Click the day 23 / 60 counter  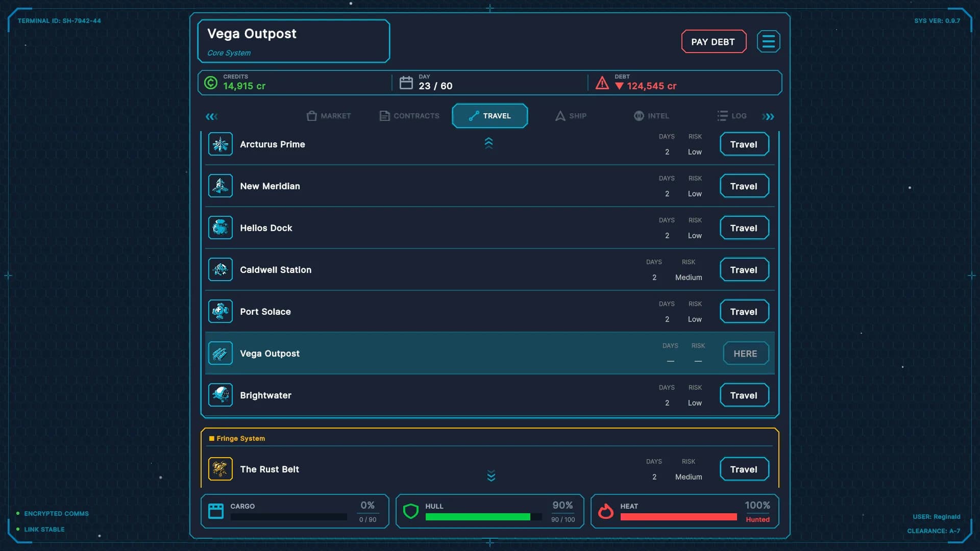(x=436, y=86)
